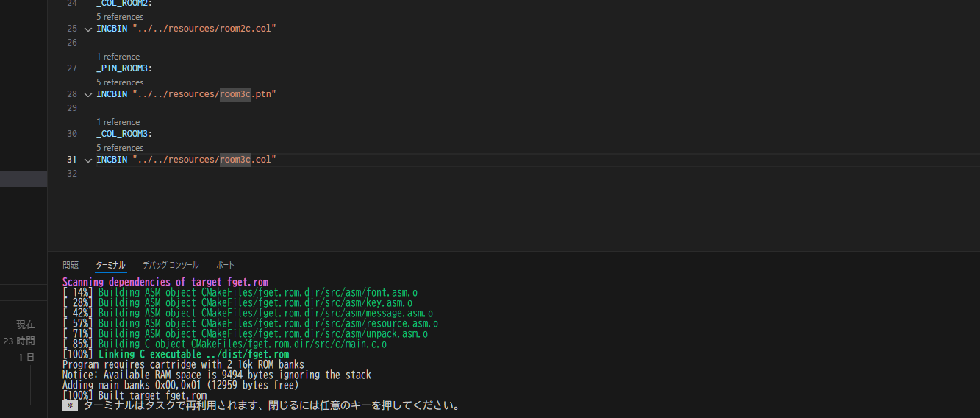This screenshot has width=980, height=418.
Task: Collapse the fold chevron at line 25
Action: click(88, 29)
